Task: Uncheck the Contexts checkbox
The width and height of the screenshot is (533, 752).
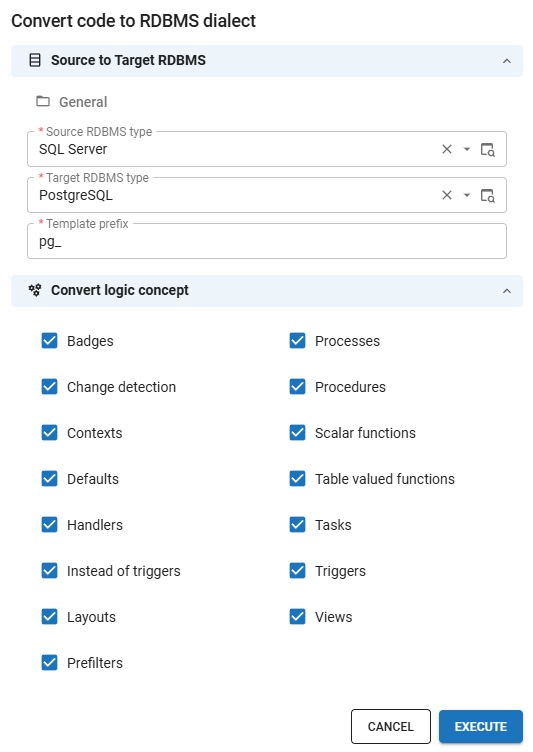Action: (x=49, y=433)
